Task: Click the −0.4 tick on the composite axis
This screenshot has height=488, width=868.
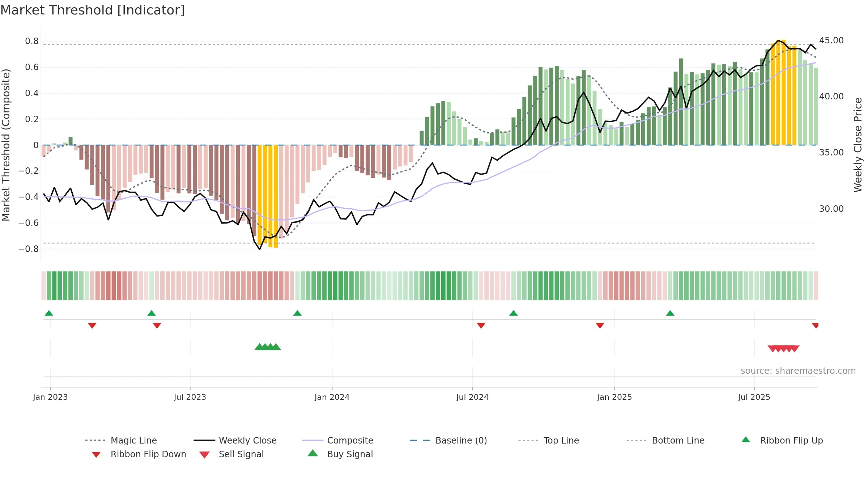Action: pos(29,197)
